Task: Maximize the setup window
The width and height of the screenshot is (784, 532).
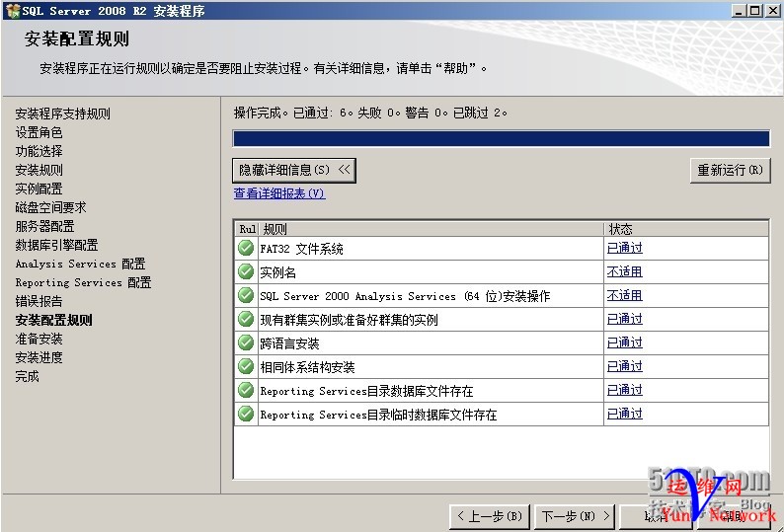Action: click(755, 11)
